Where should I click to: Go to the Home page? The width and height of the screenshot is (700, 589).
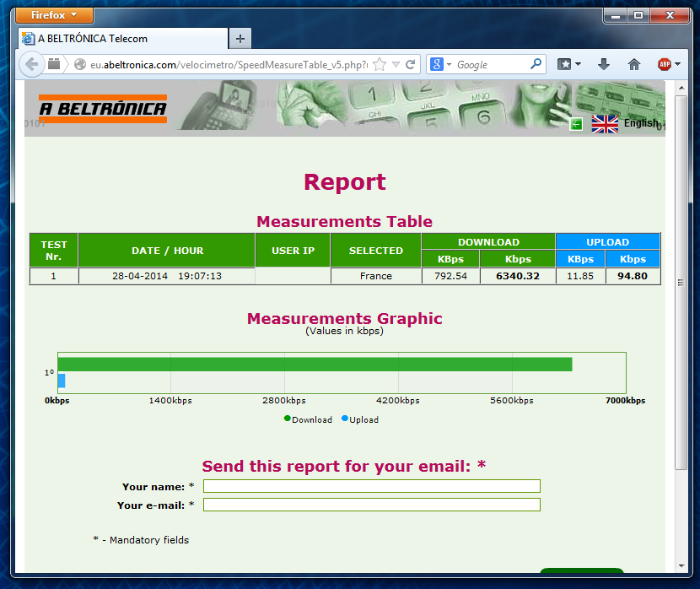(634, 64)
